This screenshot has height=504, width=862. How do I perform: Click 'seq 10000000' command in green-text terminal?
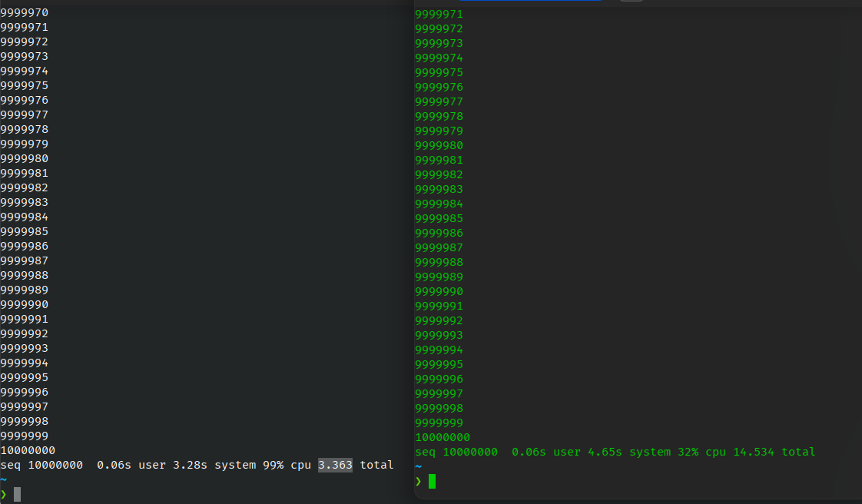pos(456,452)
